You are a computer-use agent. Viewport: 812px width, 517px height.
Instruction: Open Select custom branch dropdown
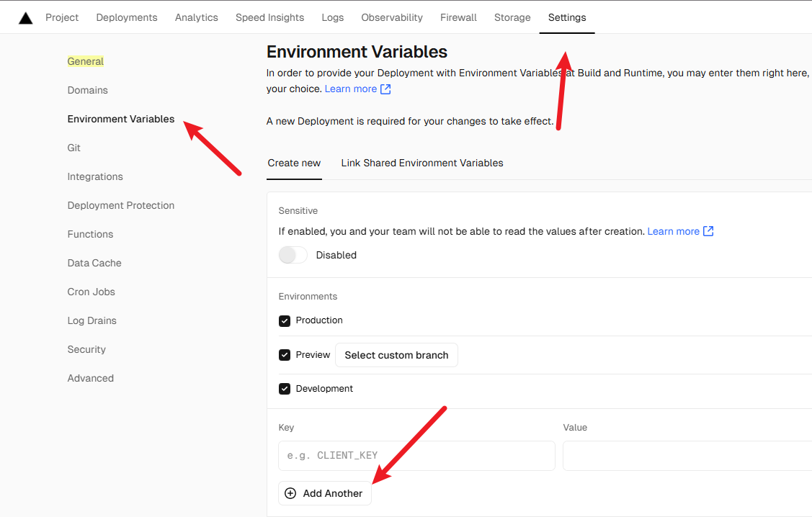(x=396, y=355)
